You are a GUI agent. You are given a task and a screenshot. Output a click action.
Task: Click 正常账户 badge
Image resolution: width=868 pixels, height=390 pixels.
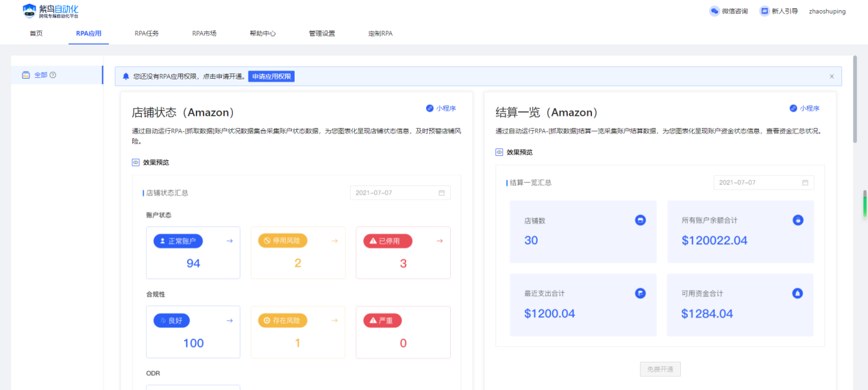178,241
